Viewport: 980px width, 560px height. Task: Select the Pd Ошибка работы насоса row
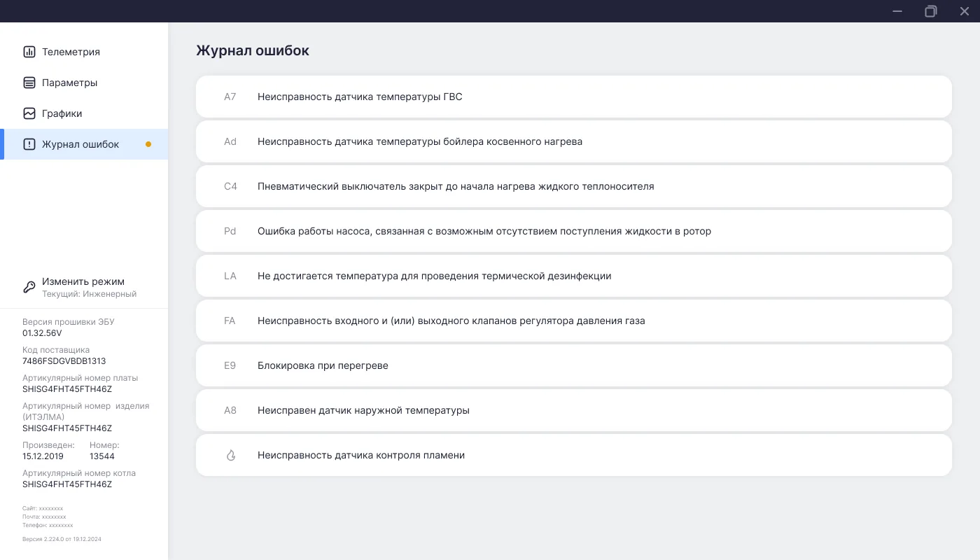pos(574,231)
